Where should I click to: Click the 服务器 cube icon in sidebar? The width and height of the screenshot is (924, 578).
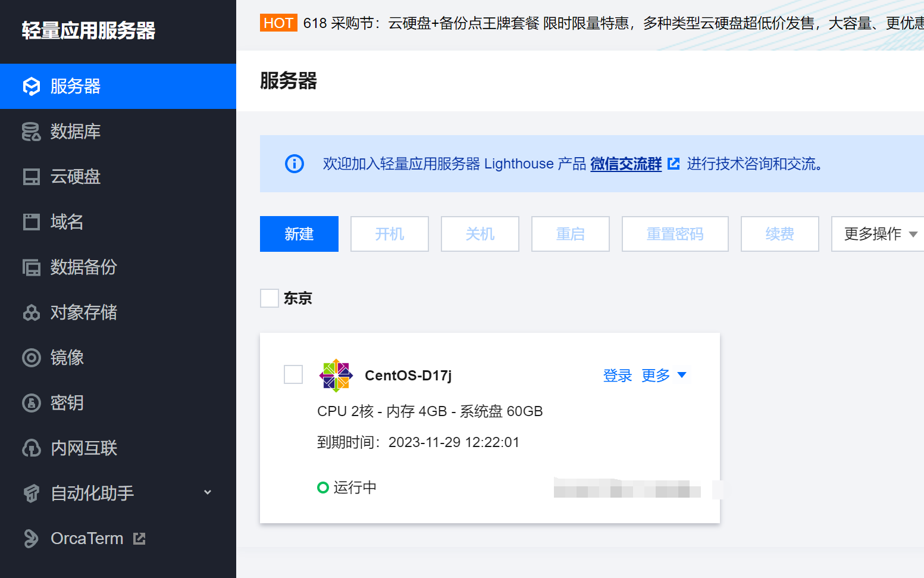31,86
